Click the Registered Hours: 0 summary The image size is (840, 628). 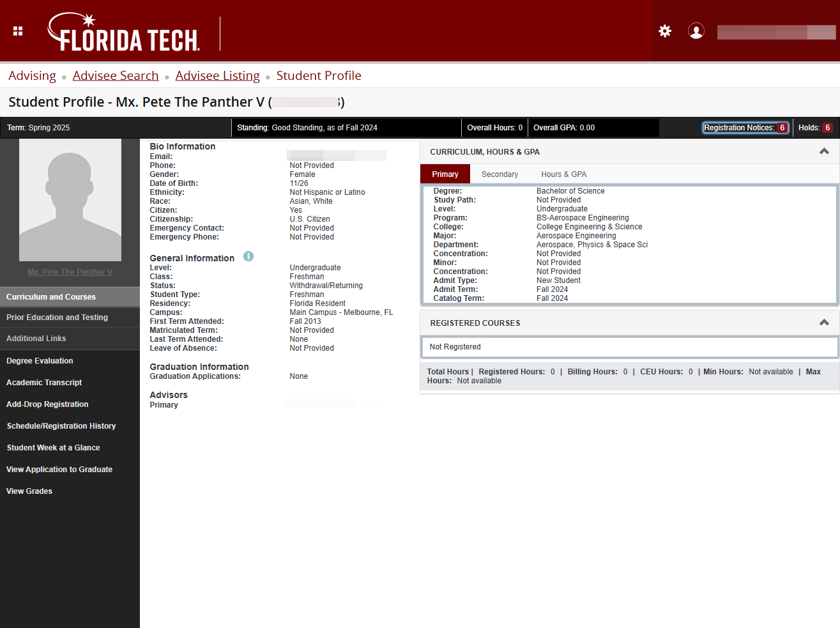[x=517, y=372]
